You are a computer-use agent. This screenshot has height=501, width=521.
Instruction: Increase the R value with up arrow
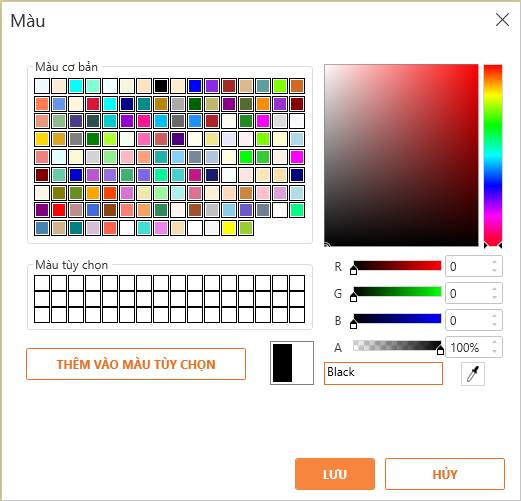(x=495, y=262)
